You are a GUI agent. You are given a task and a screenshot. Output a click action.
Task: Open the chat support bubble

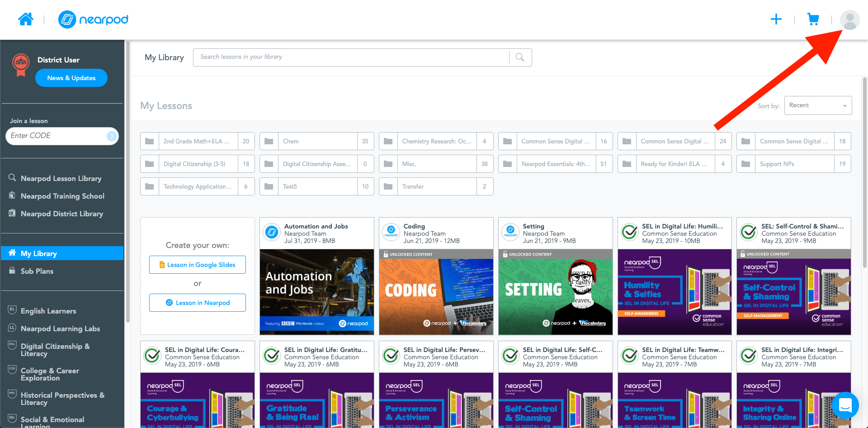tap(844, 405)
